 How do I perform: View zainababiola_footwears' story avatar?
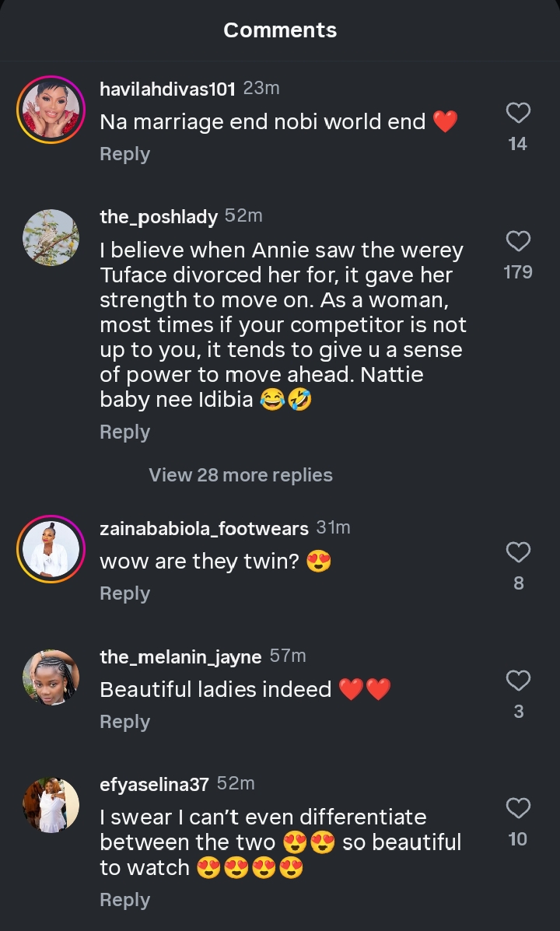(51, 550)
